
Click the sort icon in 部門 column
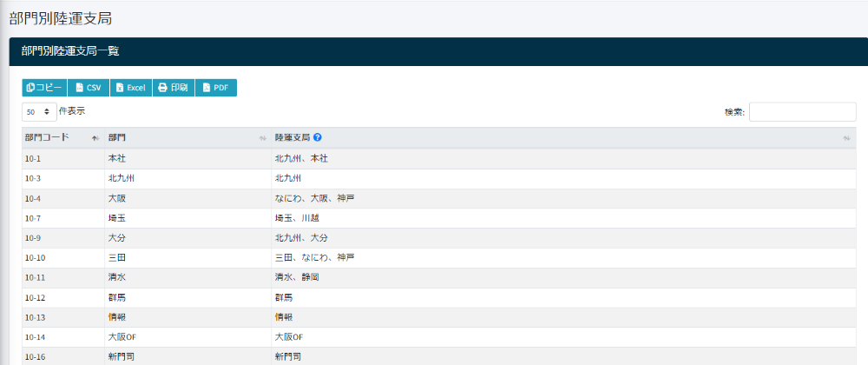pos(262,138)
